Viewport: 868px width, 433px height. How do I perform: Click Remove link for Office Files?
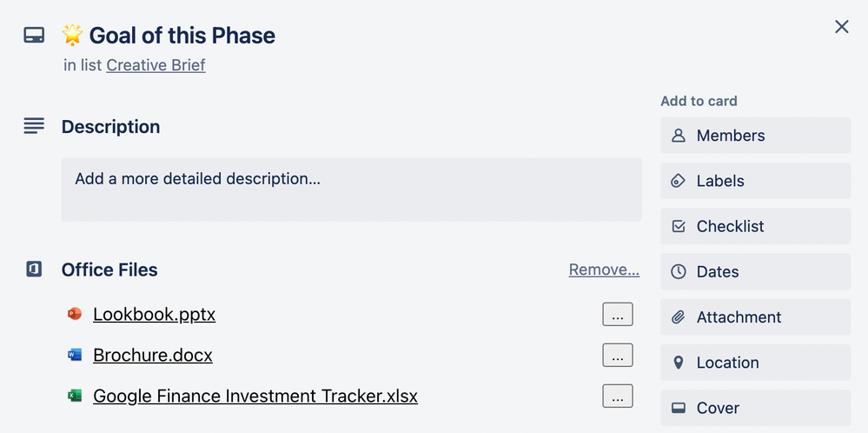pyautogui.click(x=604, y=270)
